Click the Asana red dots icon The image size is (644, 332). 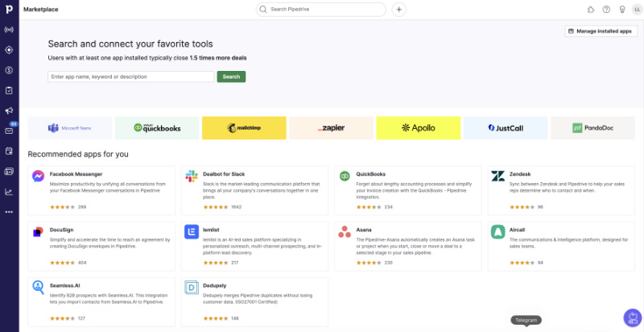click(x=345, y=232)
